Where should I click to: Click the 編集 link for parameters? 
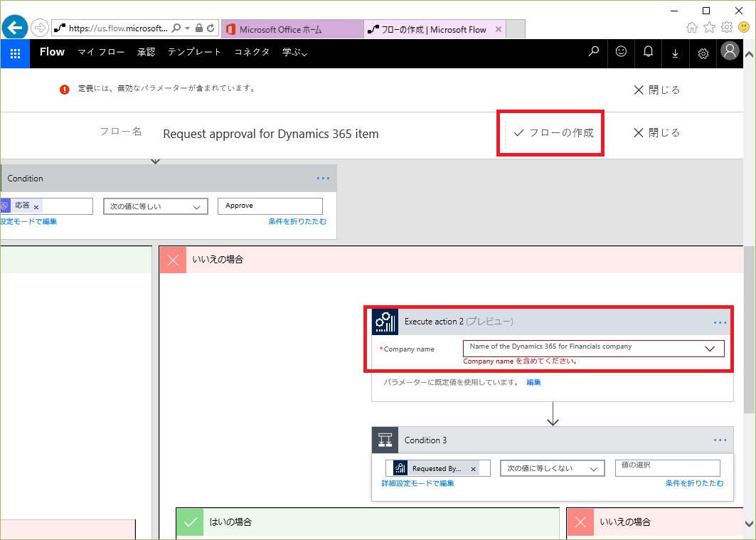coord(533,382)
